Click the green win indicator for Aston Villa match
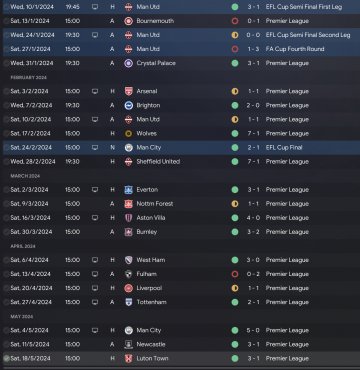Screen dimensions: 360x370 235,218
